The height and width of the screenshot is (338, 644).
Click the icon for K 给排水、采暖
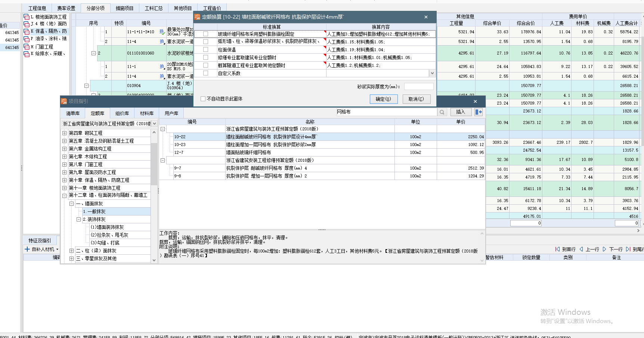pos(27,54)
